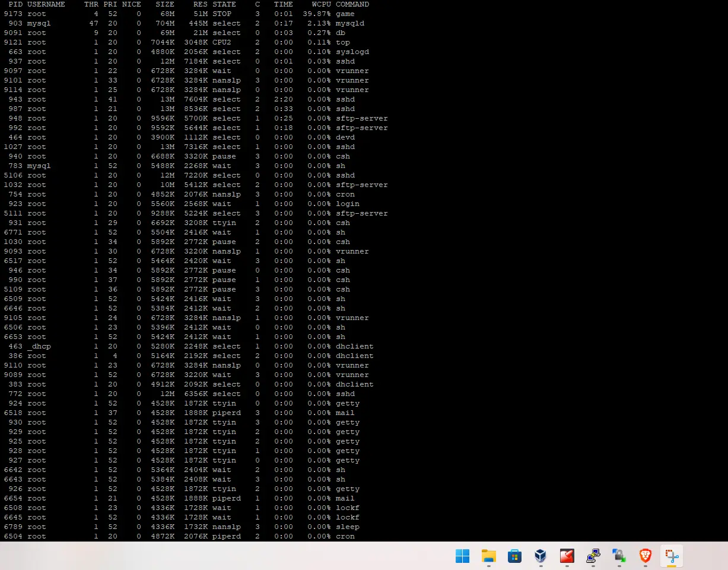Click the STATE column header
Image resolution: width=728 pixels, height=570 pixels.
click(x=224, y=4)
